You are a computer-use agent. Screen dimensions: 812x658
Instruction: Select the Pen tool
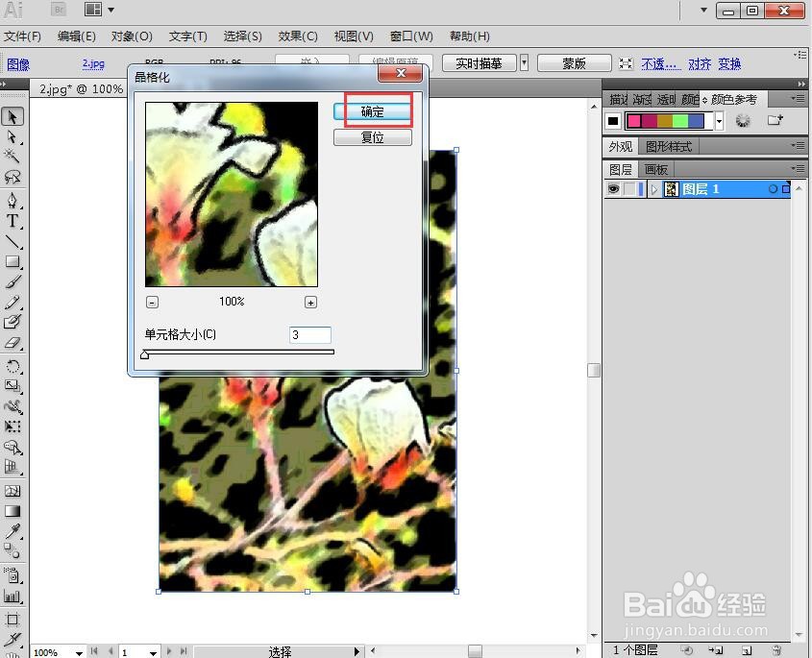click(x=12, y=201)
